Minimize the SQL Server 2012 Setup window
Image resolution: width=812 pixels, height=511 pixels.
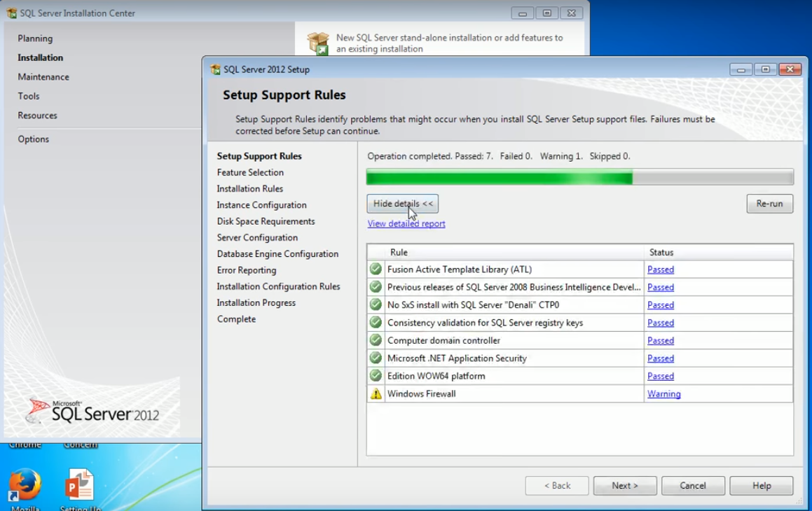click(x=741, y=69)
